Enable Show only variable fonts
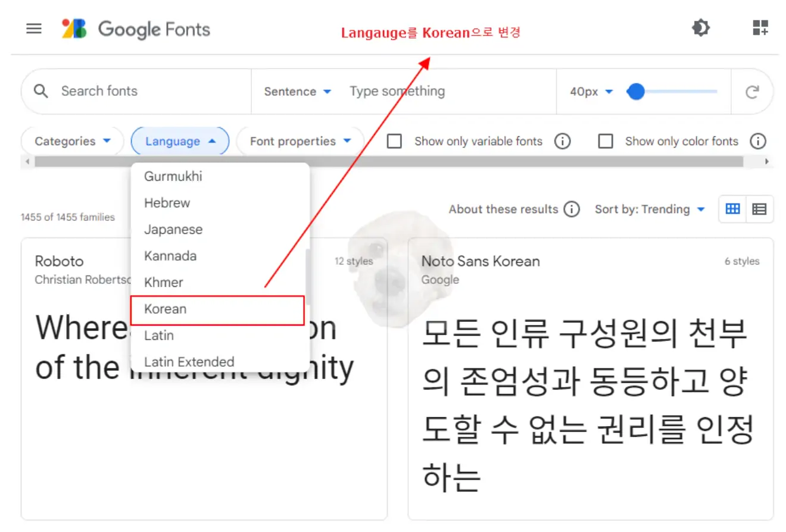 tap(394, 141)
